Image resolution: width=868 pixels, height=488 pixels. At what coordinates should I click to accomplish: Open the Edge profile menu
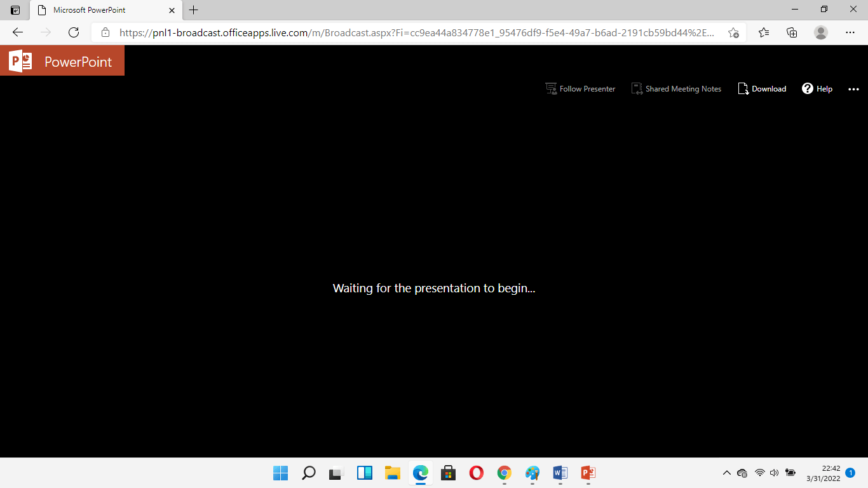point(821,32)
